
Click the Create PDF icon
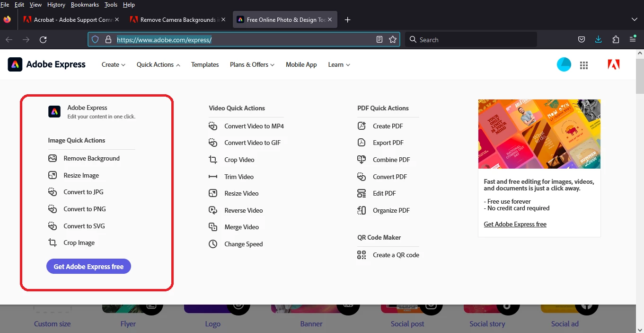[x=362, y=126]
